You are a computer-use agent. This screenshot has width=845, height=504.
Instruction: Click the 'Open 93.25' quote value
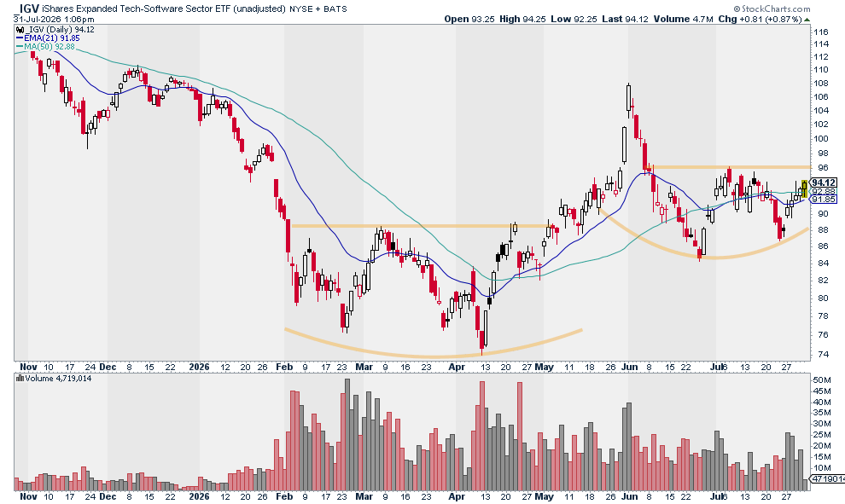[469, 19]
